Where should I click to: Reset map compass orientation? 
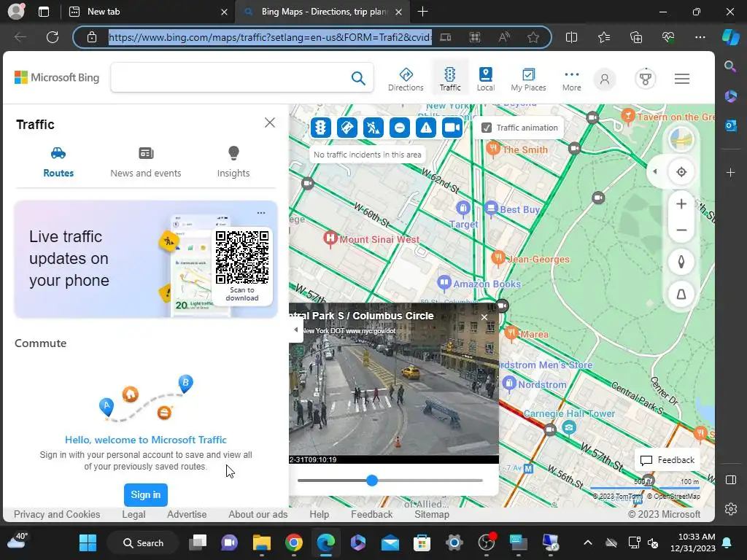[681, 262]
